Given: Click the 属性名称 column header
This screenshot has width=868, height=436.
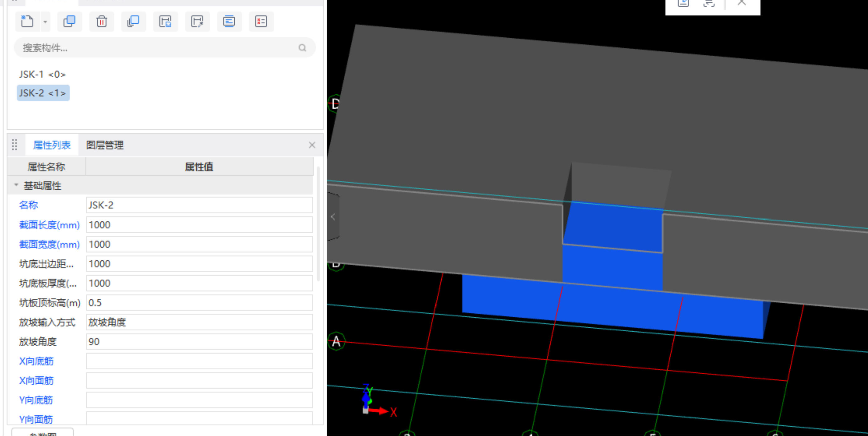Looking at the screenshot, I should [46, 167].
